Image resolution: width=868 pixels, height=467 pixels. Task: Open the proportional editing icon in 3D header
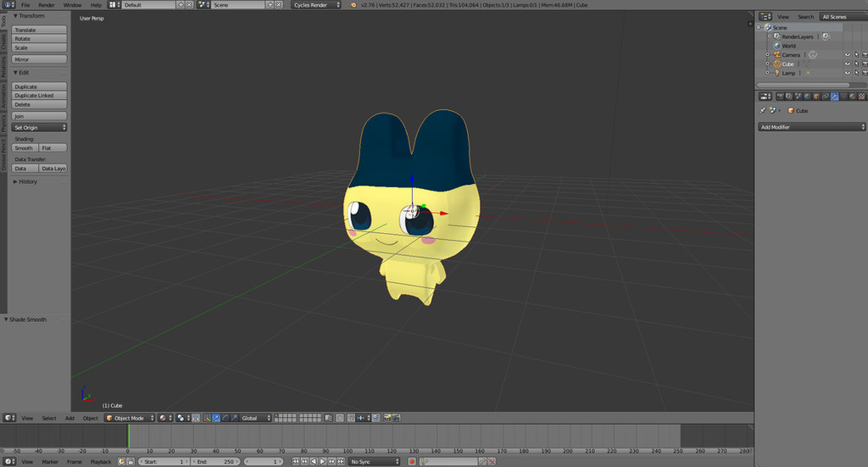tap(340, 418)
